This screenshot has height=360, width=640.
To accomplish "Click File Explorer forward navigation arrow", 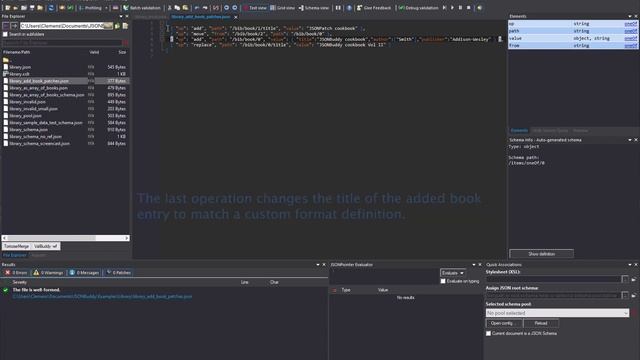I will 14,26.
